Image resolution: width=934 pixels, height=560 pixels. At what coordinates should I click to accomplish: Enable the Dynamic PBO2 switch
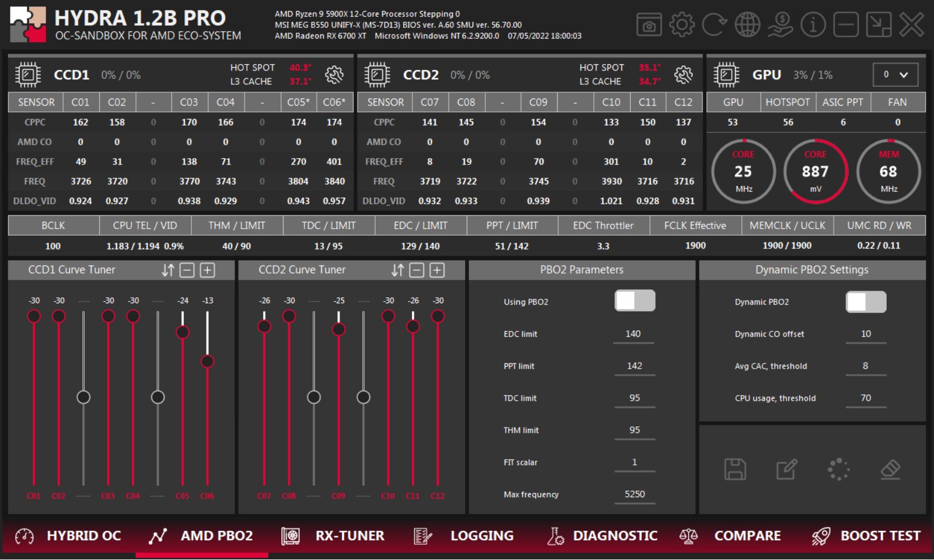866,302
